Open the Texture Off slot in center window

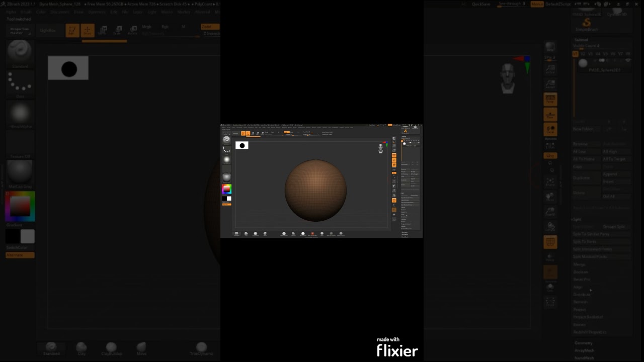[227, 169]
